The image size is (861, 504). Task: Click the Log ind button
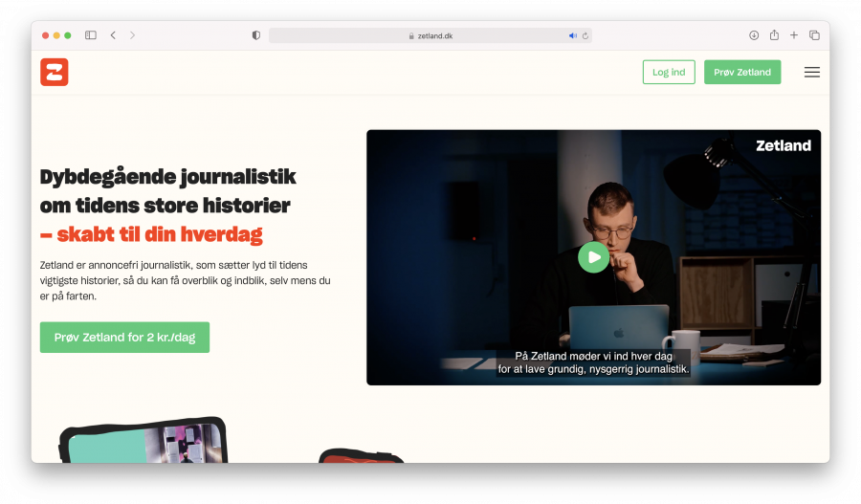tap(669, 72)
